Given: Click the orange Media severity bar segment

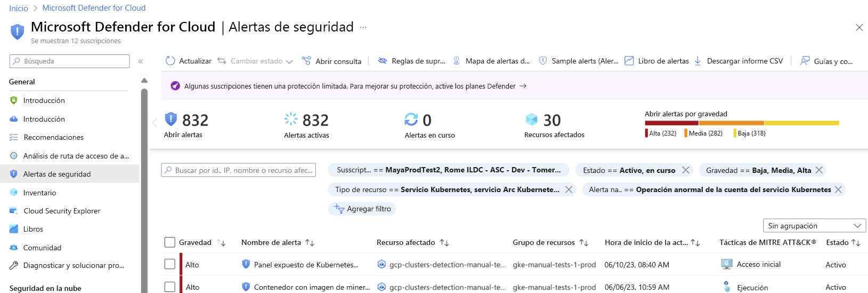Looking at the screenshot, I should point(731,123).
